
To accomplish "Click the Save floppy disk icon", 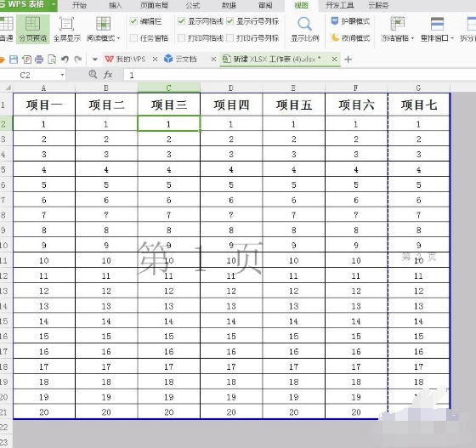I will point(14,60).
